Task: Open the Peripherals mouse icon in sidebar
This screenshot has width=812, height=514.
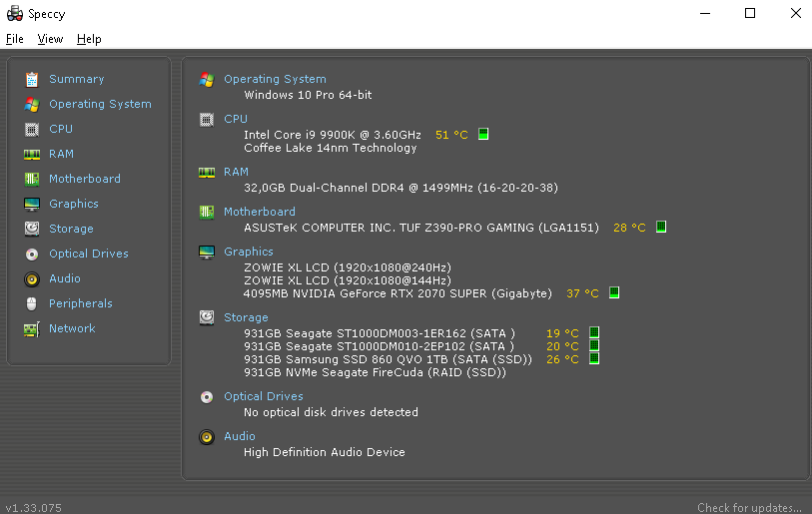Action: (32, 303)
